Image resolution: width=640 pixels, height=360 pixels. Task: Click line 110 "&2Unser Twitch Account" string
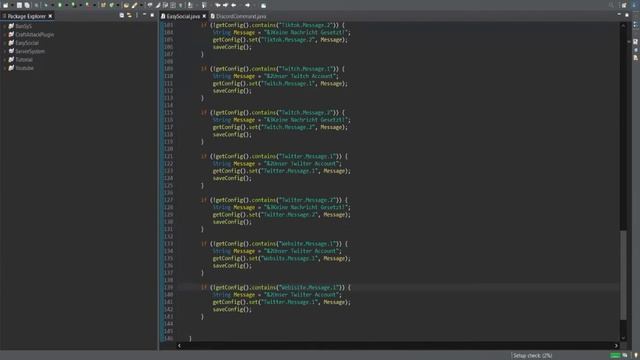point(300,76)
